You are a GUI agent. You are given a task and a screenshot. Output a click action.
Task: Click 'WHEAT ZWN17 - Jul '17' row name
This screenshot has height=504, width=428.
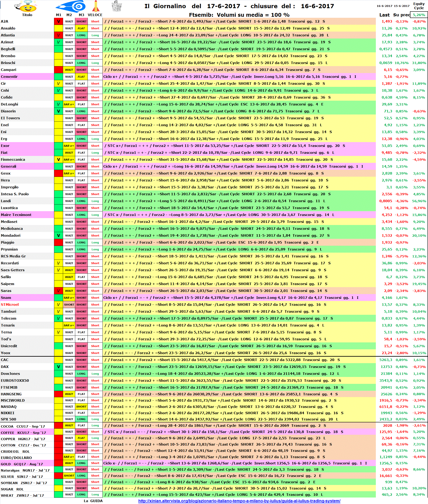(x=22, y=495)
